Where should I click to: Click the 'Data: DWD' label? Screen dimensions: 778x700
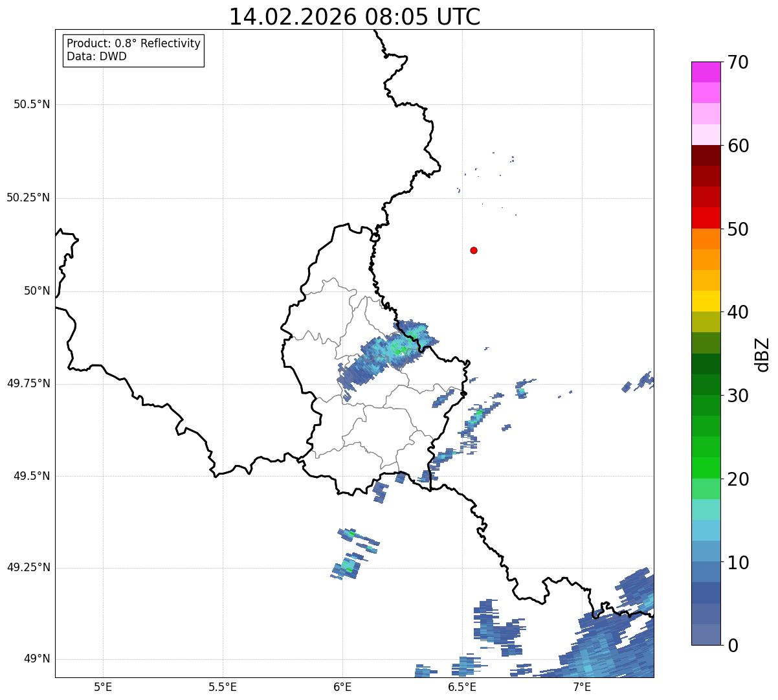tap(96, 56)
